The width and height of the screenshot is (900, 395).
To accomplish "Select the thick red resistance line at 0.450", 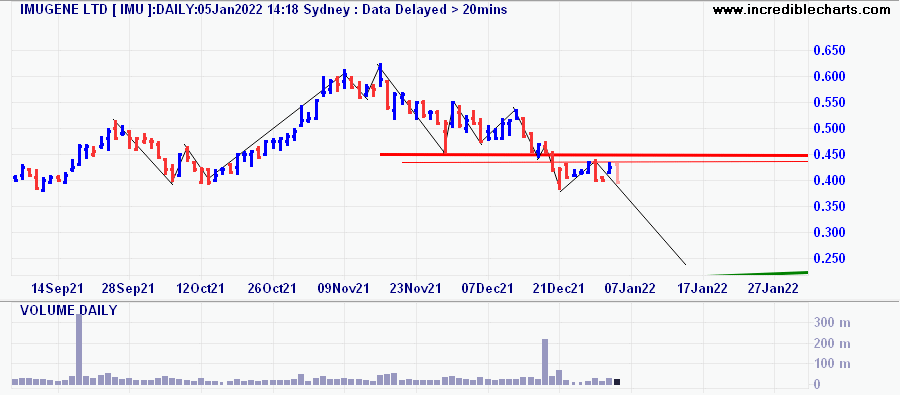I will click(593, 155).
